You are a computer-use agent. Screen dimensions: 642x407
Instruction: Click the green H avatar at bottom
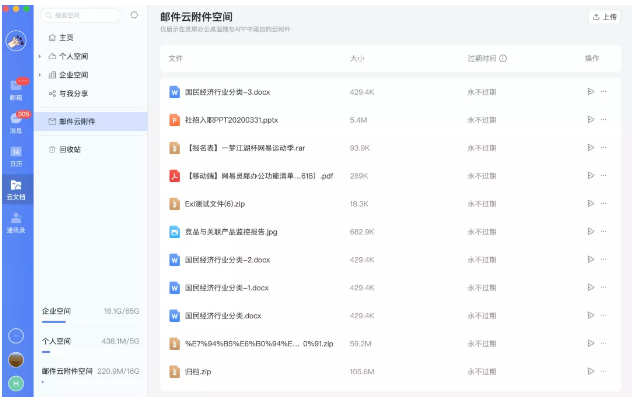click(16, 384)
